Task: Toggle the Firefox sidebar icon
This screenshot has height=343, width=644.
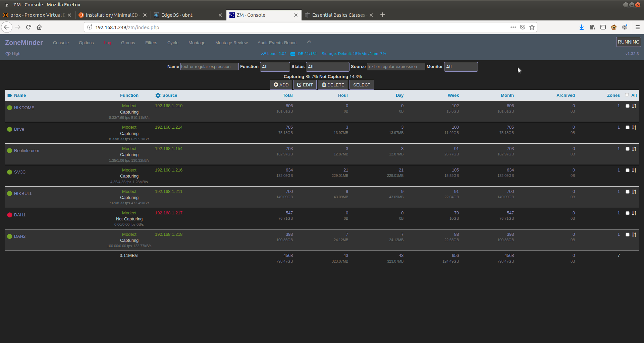Action: click(603, 27)
